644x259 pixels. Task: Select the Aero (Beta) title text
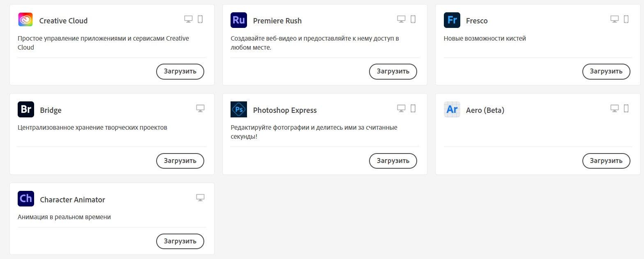point(485,110)
